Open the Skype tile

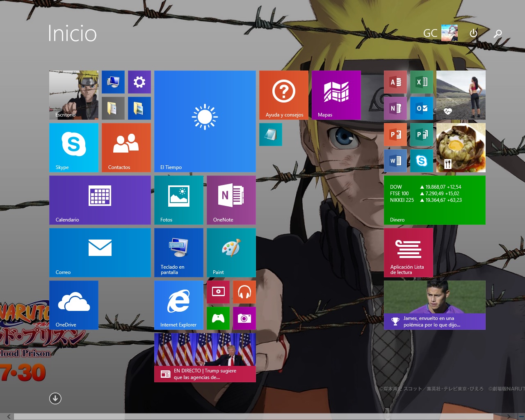coord(74,148)
